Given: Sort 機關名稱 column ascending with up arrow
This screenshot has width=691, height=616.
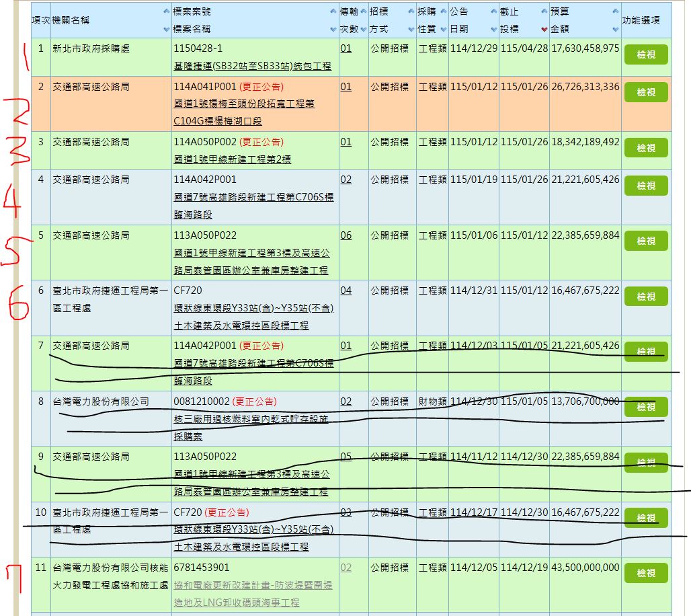Looking at the screenshot, I should 167,12.
